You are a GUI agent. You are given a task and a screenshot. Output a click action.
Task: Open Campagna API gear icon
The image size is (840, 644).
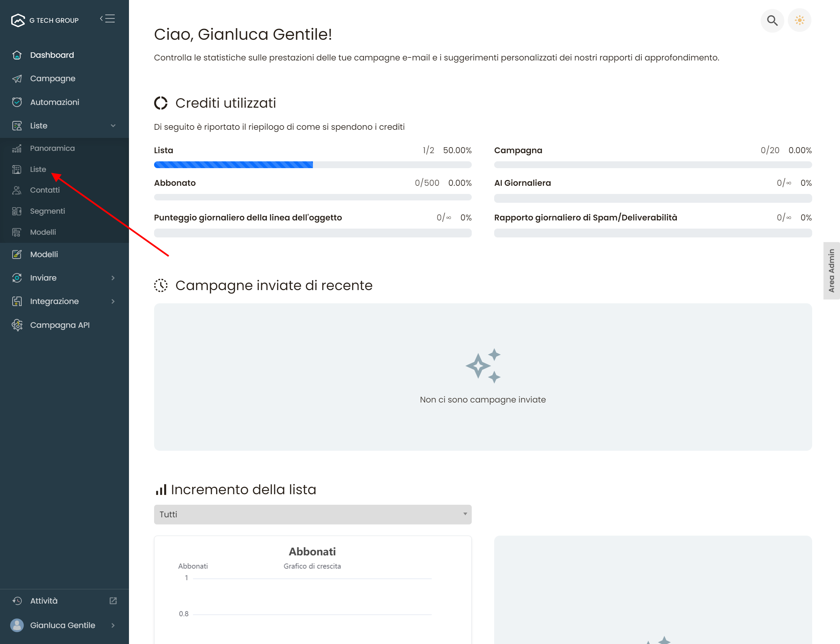(17, 325)
